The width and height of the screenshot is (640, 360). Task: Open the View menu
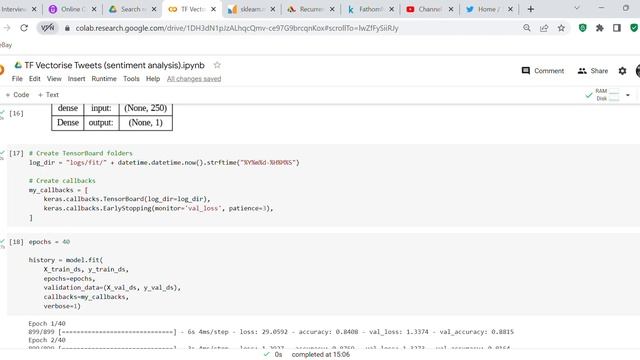pos(54,79)
